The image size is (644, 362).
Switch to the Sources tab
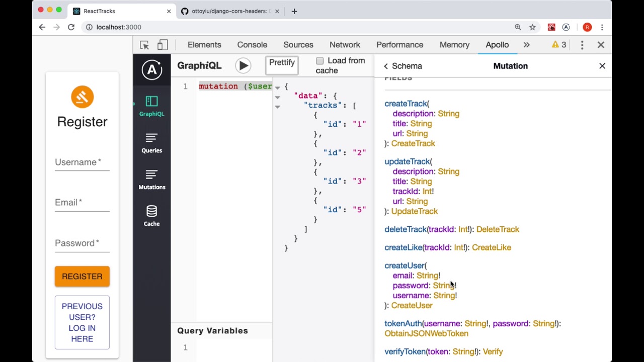coord(298,45)
